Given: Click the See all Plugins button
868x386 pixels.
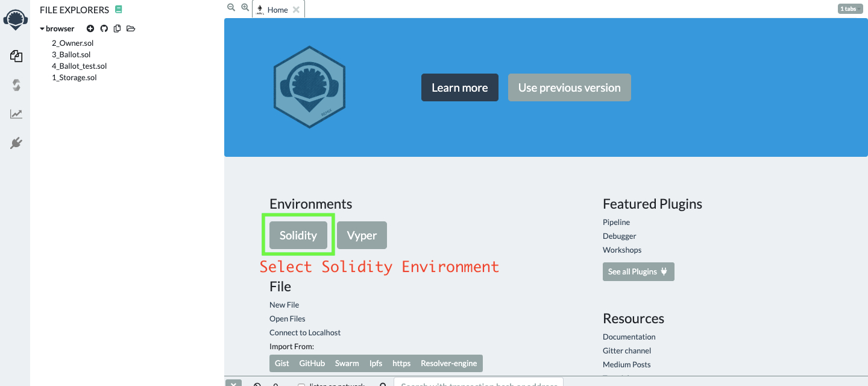Looking at the screenshot, I should [638, 271].
